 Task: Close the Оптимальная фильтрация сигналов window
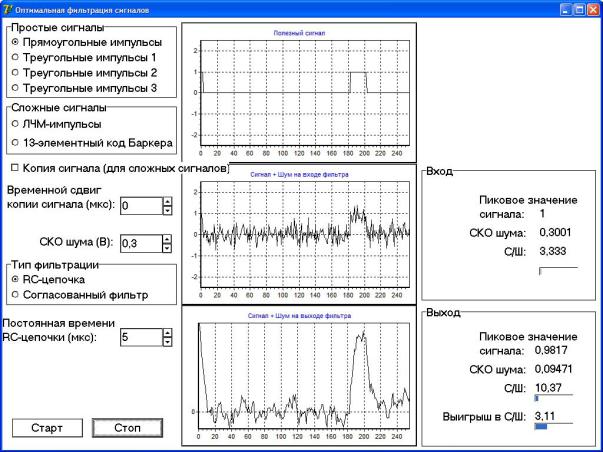tap(592, 10)
